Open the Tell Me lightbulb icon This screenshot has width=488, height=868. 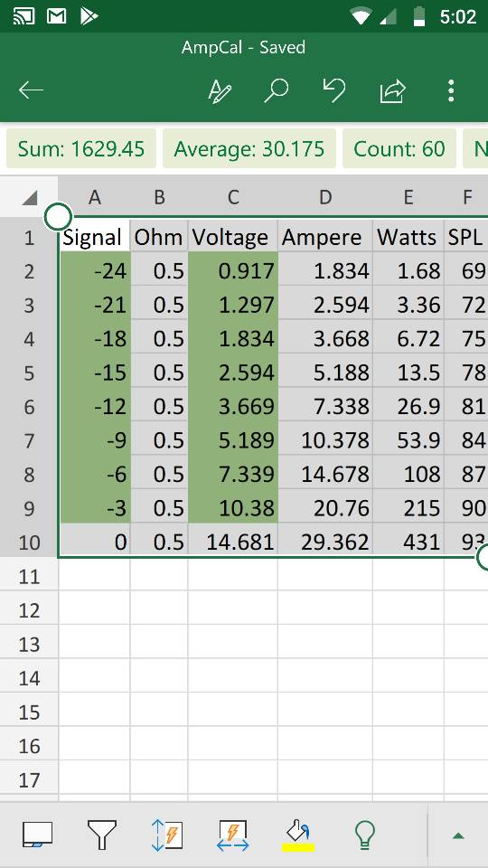364,835
